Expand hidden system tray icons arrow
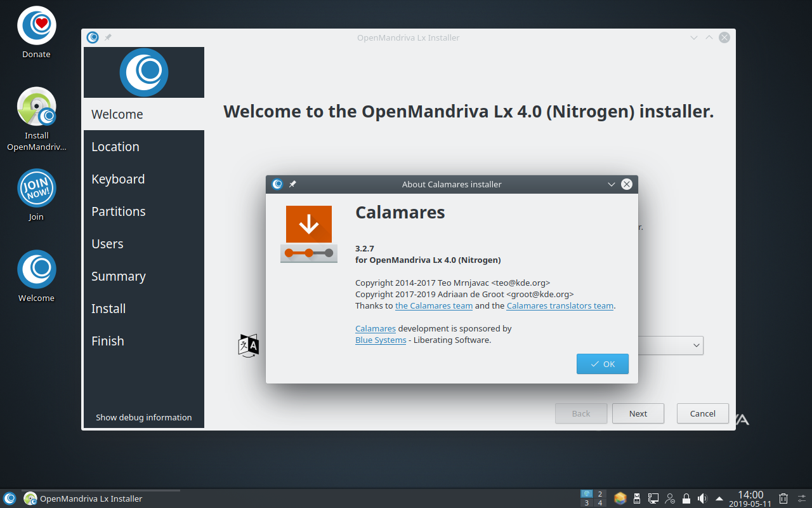Viewport: 812px width, 508px height. coord(719,498)
